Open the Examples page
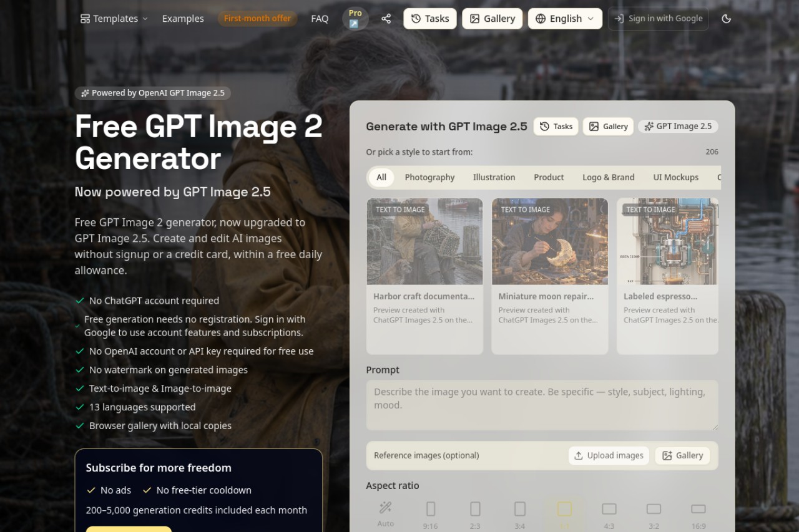This screenshot has width=799, height=532. [x=183, y=19]
